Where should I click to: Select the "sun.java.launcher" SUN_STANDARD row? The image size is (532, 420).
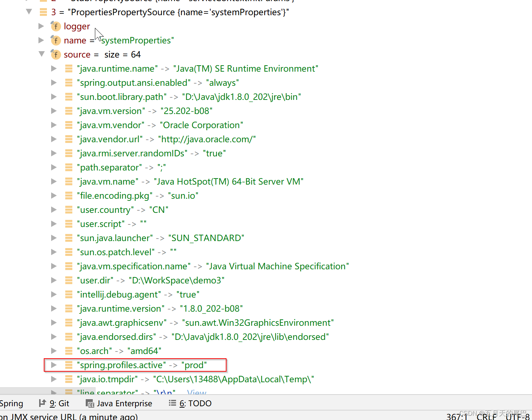pyautogui.click(x=161, y=238)
